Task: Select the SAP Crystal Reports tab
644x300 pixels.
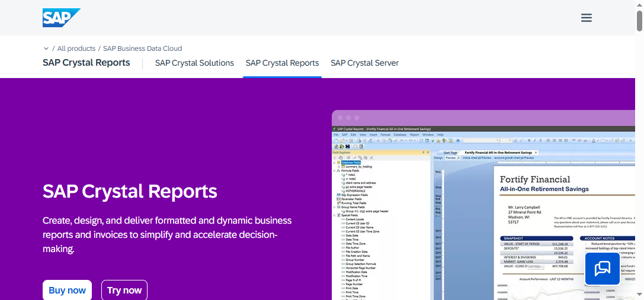Action: pos(282,63)
